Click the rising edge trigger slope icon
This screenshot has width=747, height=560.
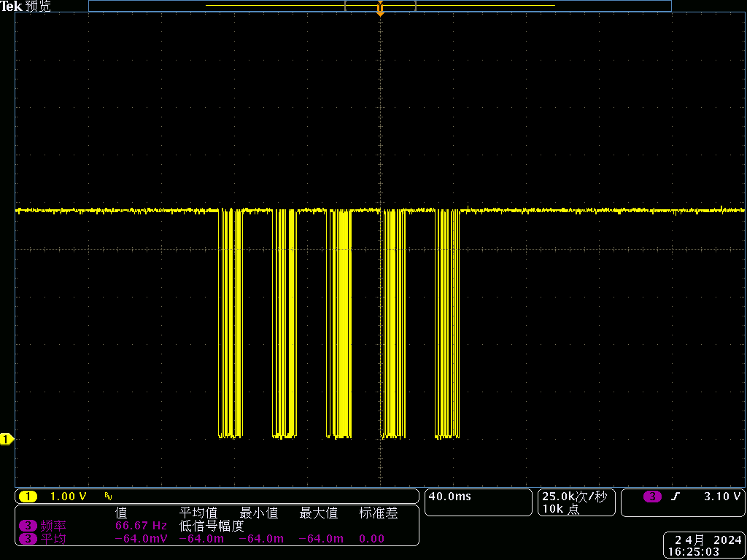(x=676, y=497)
